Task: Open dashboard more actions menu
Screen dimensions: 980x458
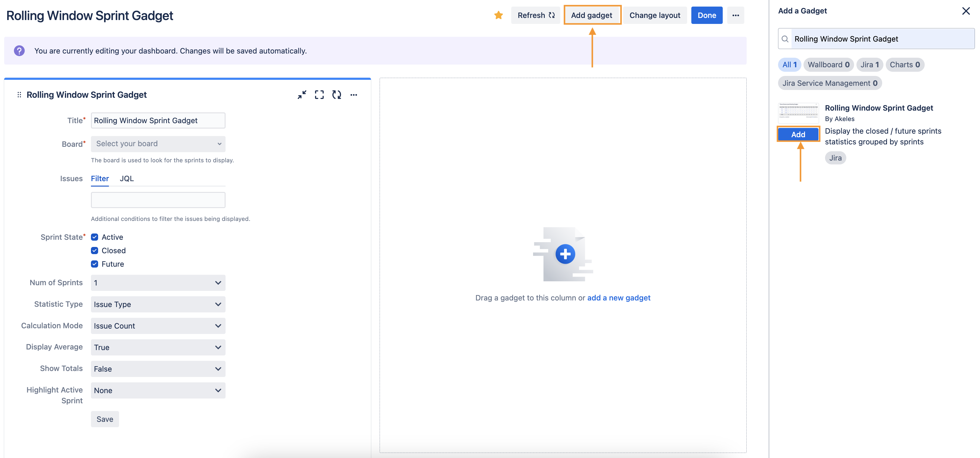Action: click(735, 15)
